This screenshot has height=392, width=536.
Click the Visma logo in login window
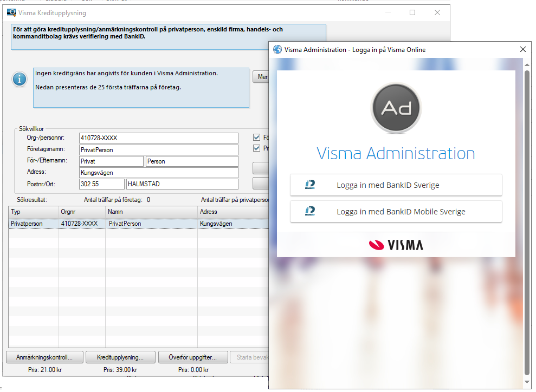pos(396,245)
